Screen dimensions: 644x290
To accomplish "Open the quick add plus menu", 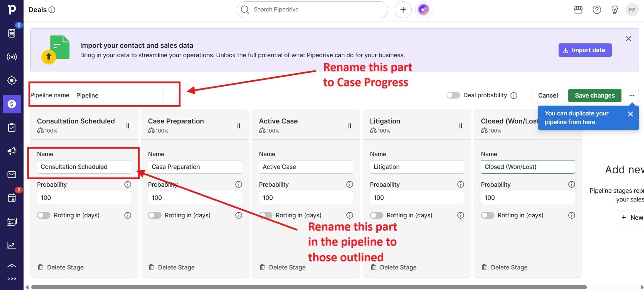I will 403,9.
